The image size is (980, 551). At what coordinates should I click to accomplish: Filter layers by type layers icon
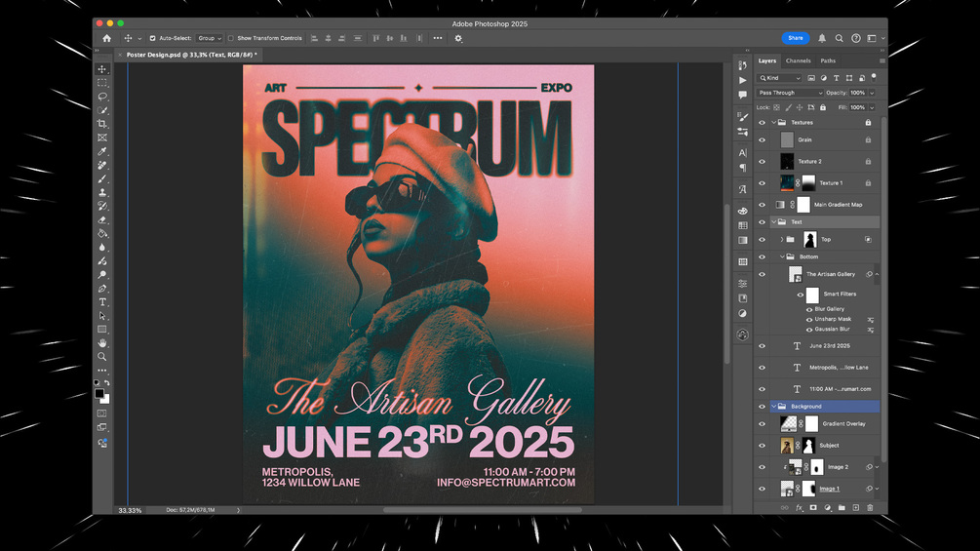click(836, 78)
